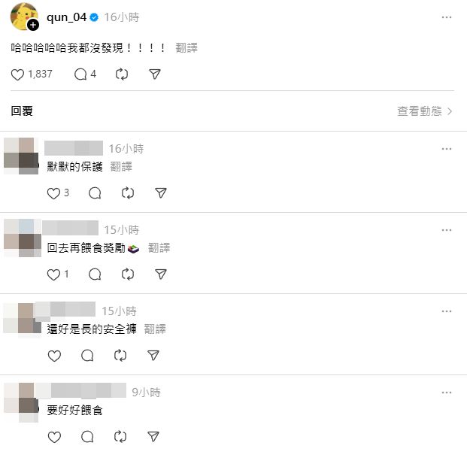The width and height of the screenshot is (467, 476).
Task: Open more options for qun_04's post
Action: point(447,17)
